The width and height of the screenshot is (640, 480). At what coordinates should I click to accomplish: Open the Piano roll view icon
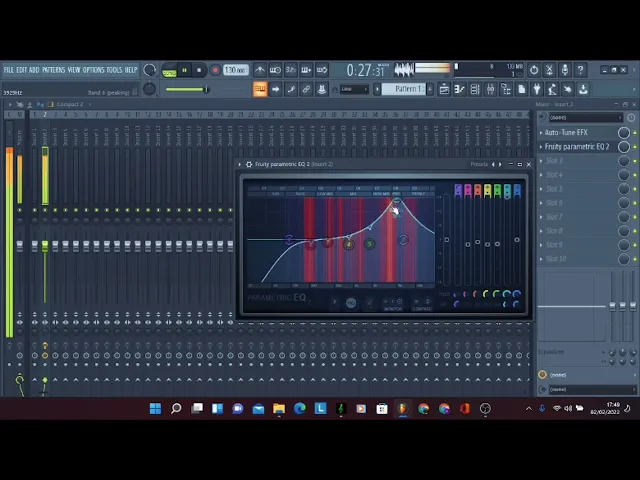tap(460, 89)
